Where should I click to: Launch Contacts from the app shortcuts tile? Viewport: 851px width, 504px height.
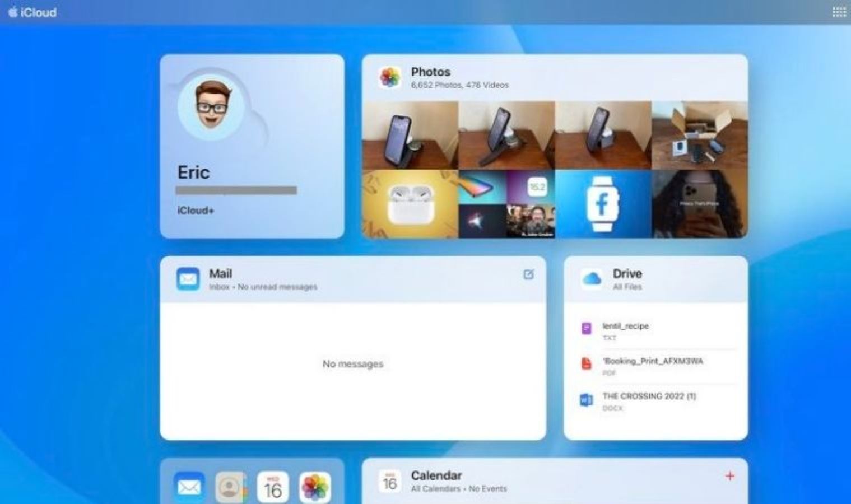[x=231, y=487]
